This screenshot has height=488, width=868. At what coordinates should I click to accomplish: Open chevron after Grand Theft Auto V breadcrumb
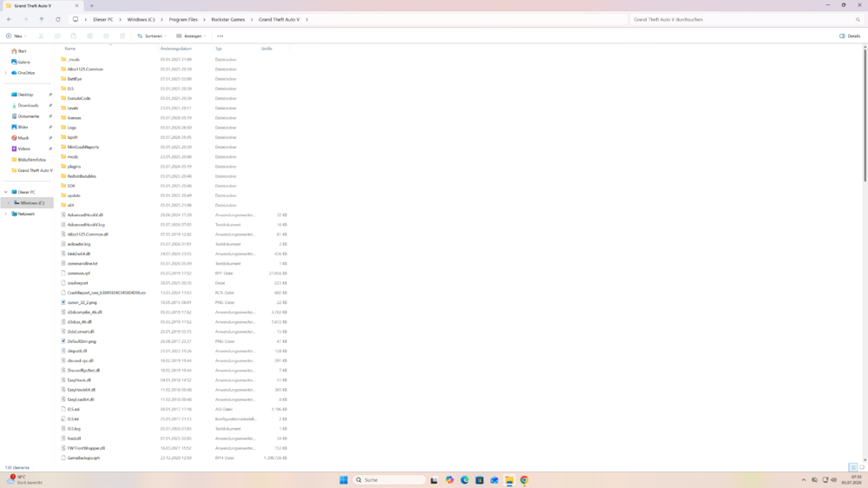click(306, 19)
